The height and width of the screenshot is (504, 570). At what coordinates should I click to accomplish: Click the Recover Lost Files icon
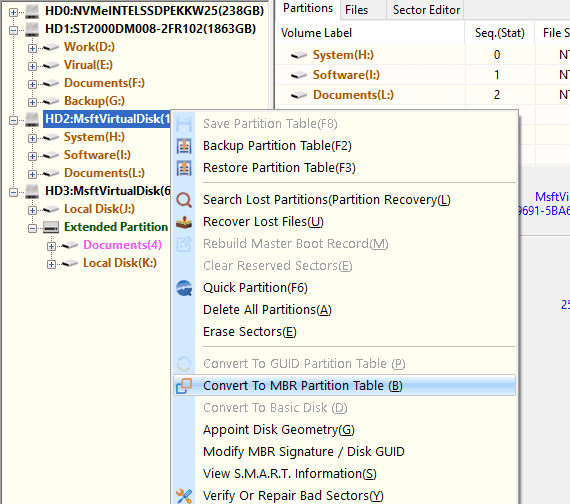[x=184, y=222]
